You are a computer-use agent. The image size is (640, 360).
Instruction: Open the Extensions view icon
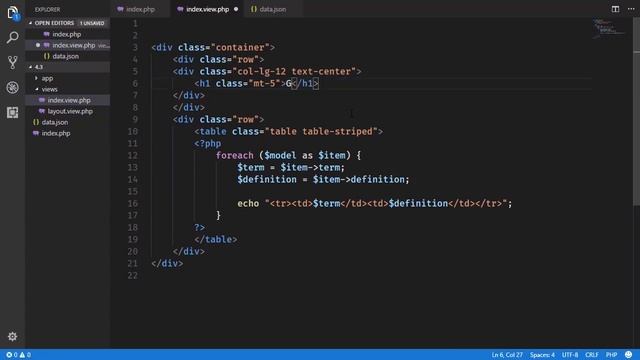(x=13, y=112)
